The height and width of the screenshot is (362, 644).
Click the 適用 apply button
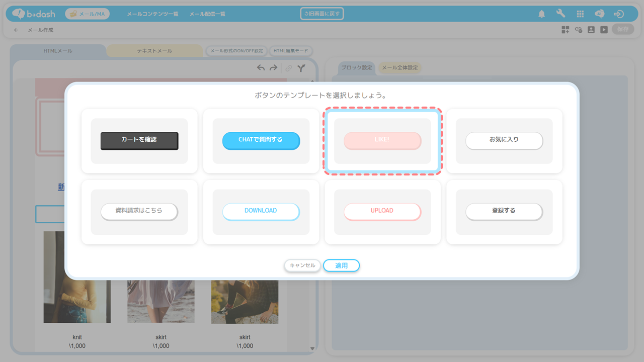point(341,265)
